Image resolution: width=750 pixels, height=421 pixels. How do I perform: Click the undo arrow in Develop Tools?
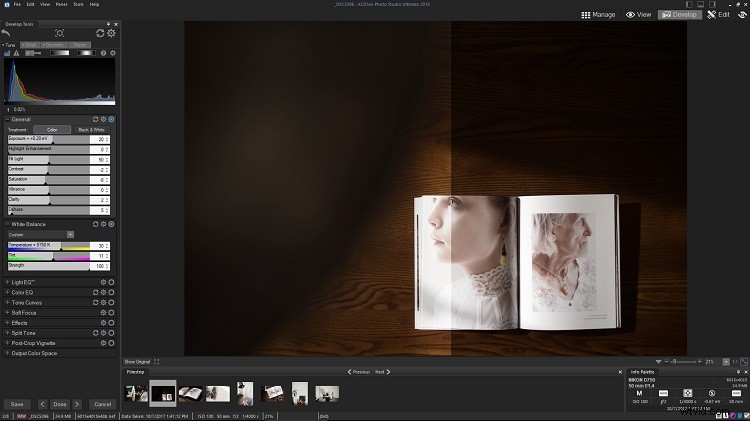coord(6,33)
